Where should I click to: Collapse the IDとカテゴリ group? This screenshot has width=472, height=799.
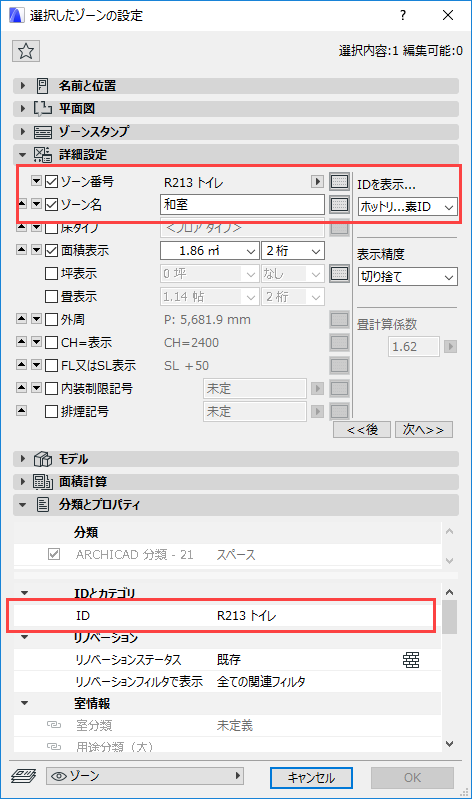(x=24, y=593)
